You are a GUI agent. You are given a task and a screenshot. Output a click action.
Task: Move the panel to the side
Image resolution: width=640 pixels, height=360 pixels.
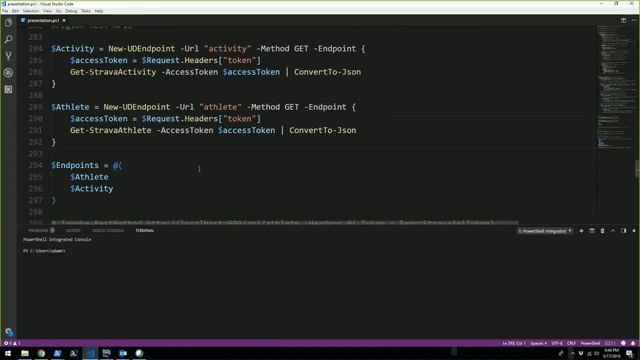(623, 231)
